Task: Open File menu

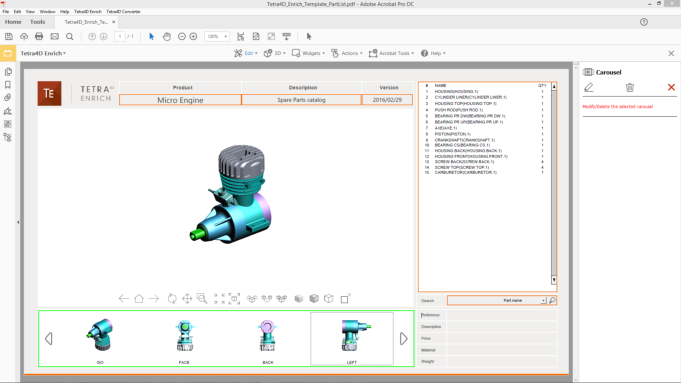Action: tap(6, 11)
